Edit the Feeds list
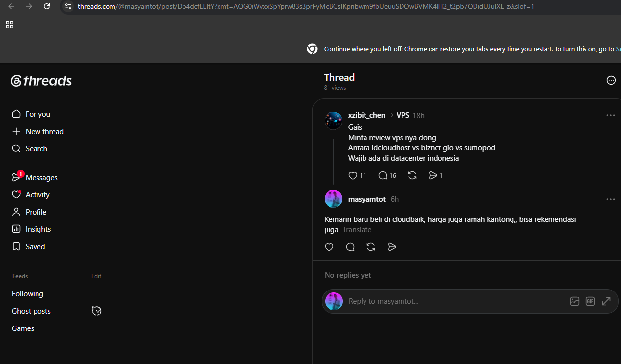 coord(96,276)
